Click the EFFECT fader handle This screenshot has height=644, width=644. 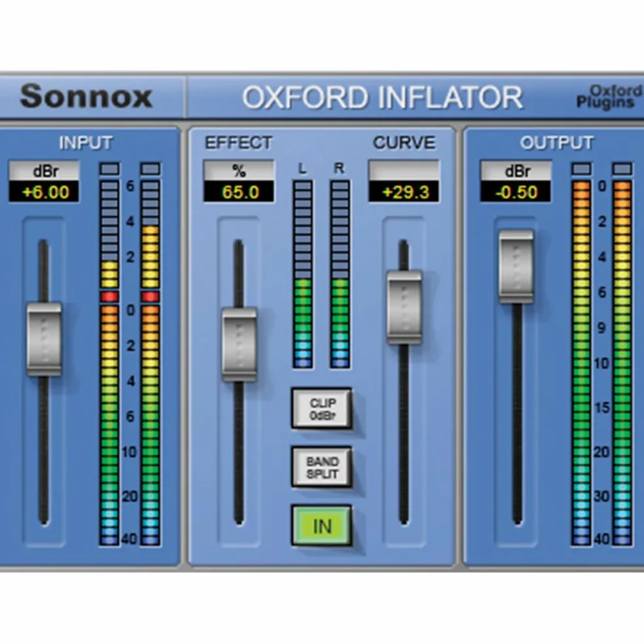[240, 344]
